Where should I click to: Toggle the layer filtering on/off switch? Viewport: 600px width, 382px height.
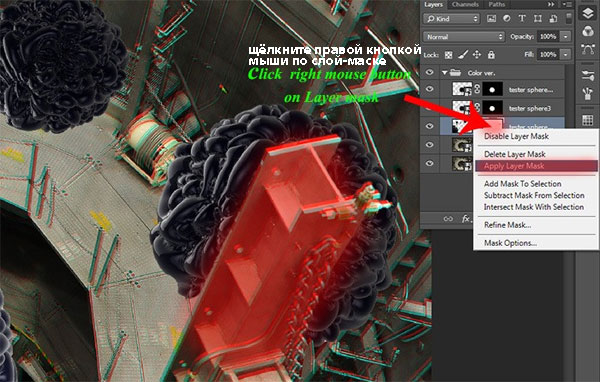click(x=569, y=18)
